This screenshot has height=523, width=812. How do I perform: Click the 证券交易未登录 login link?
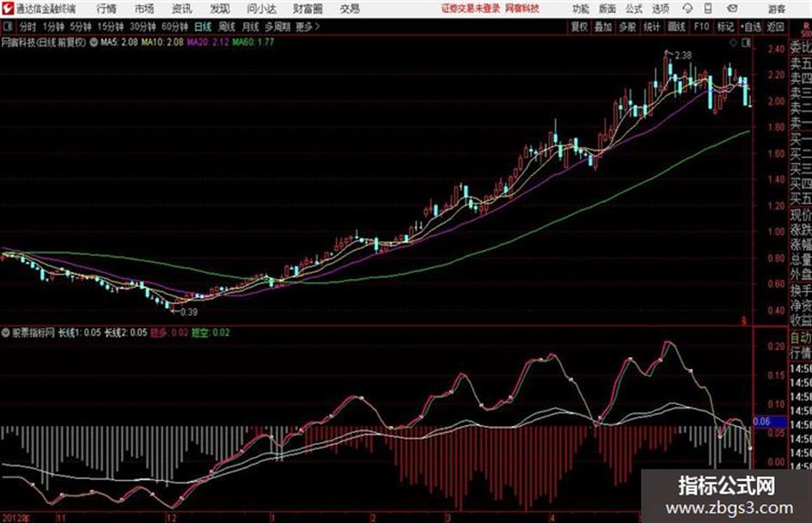click(471, 9)
